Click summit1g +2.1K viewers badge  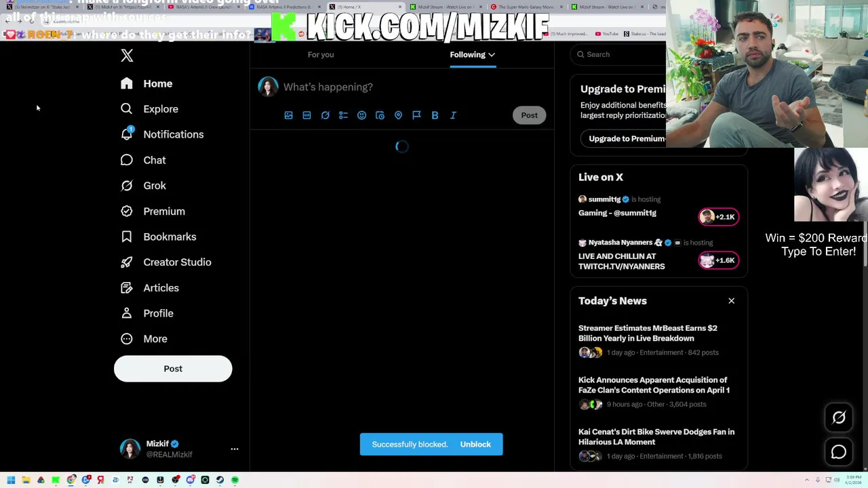[719, 217]
